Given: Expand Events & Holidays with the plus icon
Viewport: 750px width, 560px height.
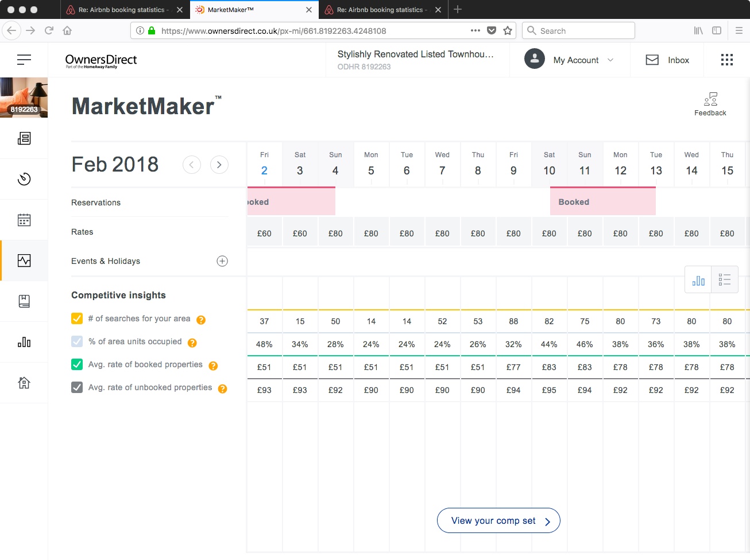Looking at the screenshot, I should [222, 261].
